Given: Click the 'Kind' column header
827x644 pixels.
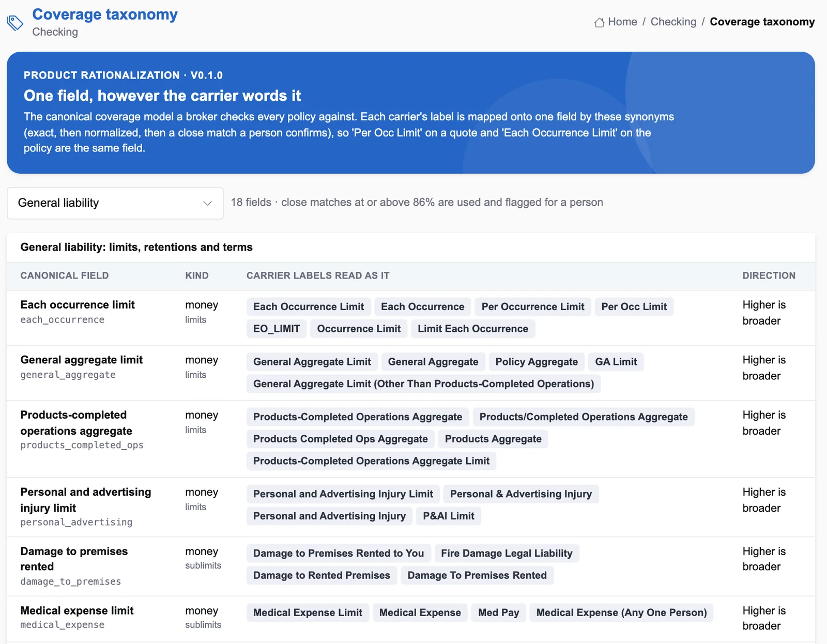Looking at the screenshot, I should [197, 276].
